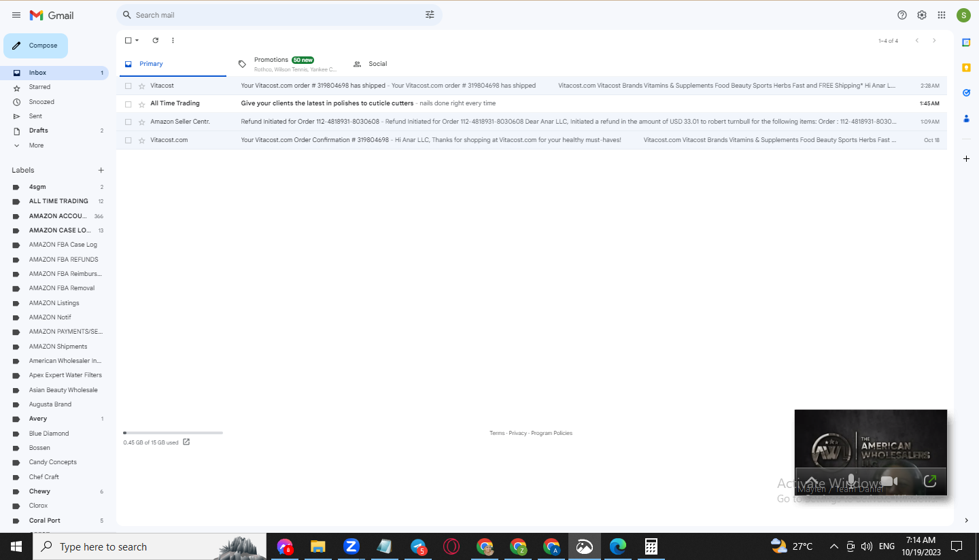Open the Terms link
Screen dimensions: 979x560
[497, 433]
